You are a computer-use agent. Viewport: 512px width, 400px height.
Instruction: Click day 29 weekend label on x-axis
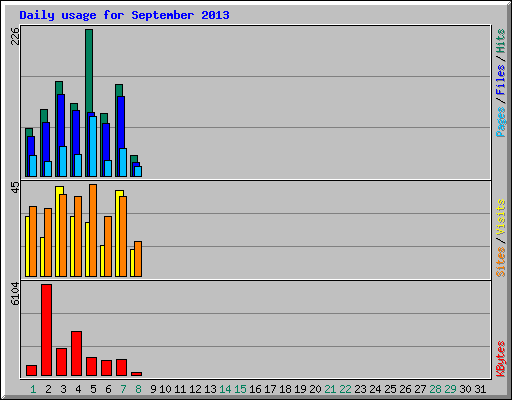point(450,389)
